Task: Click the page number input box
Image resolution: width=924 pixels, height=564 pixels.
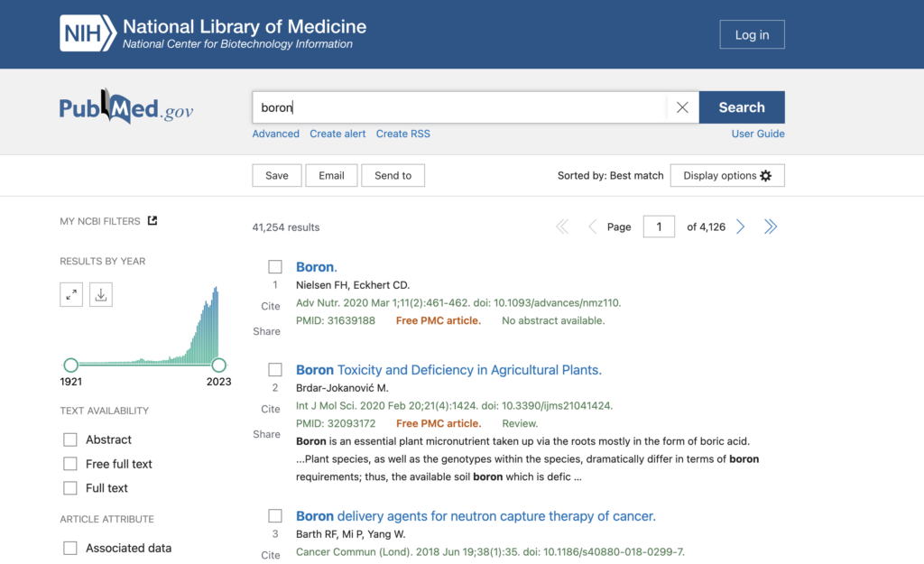Action: pyautogui.click(x=659, y=227)
